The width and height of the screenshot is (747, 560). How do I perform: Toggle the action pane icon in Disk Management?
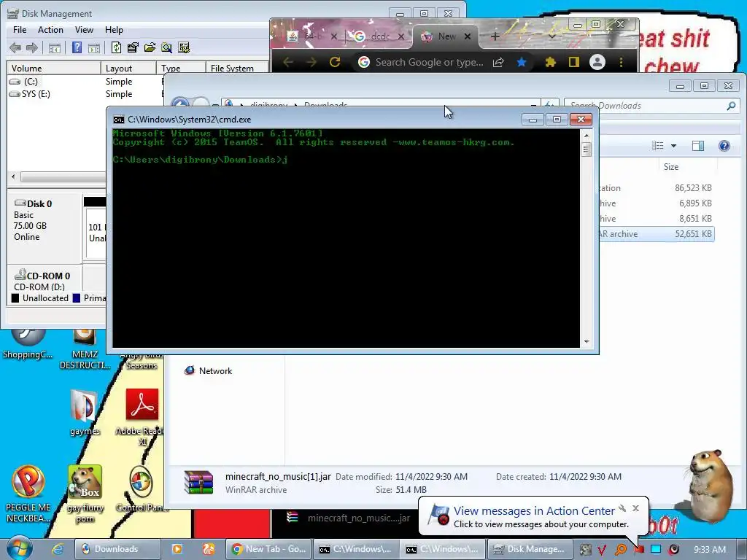point(94,47)
